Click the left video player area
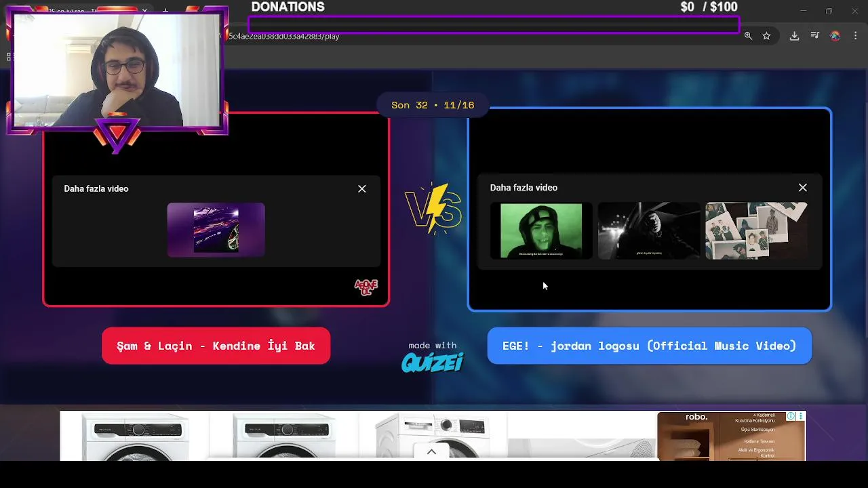Screen dimensions: 868x488 (216, 210)
